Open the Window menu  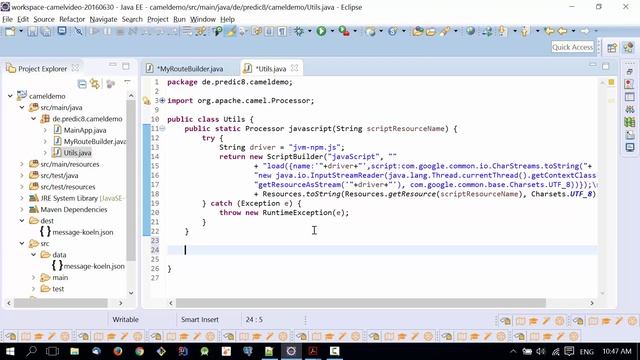[x=202, y=19]
